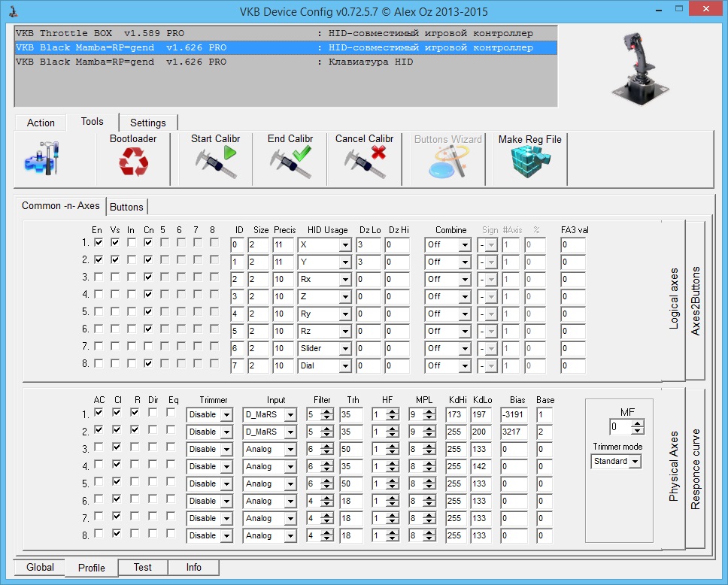The image size is (728, 585).
Task: Open the Axes2Buttons vertical tab
Action: [695, 300]
